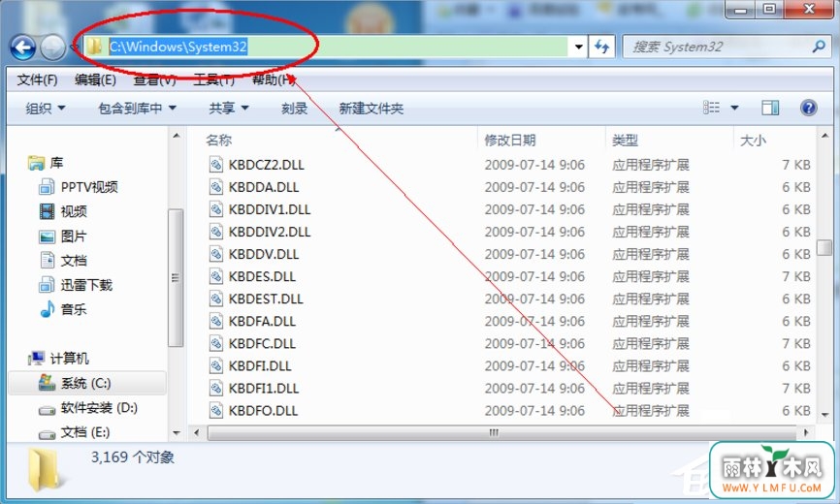Open the 共享 dropdown
840x504 pixels.
(229, 109)
